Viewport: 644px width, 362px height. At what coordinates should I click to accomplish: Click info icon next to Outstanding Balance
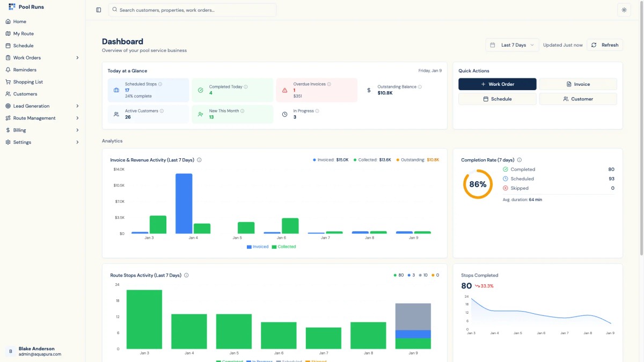(x=420, y=86)
